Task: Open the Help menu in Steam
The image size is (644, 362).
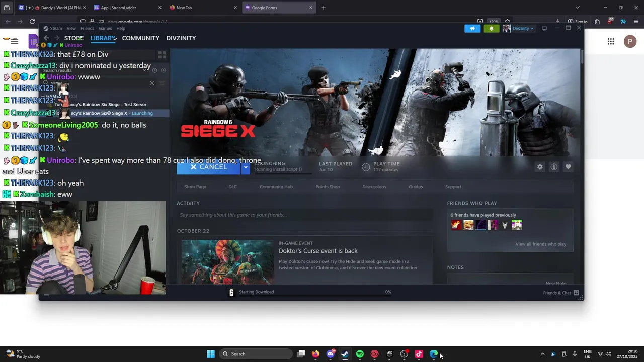Action: (121, 29)
